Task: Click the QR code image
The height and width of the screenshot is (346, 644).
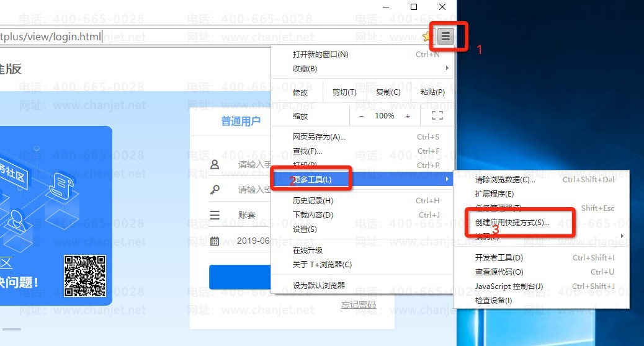Action: pyautogui.click(x=84, y=275)
